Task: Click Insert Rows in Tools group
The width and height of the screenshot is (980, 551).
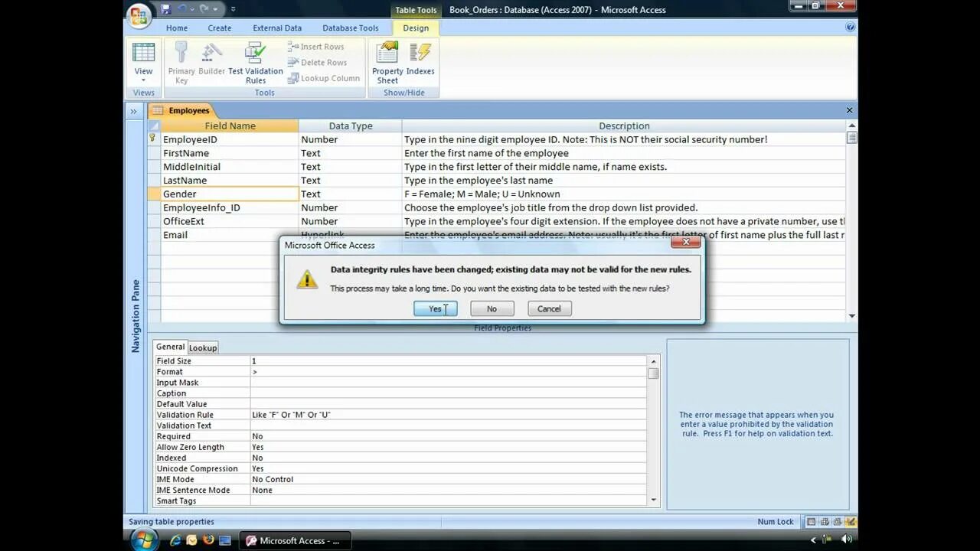Action: tap(316, 47)
